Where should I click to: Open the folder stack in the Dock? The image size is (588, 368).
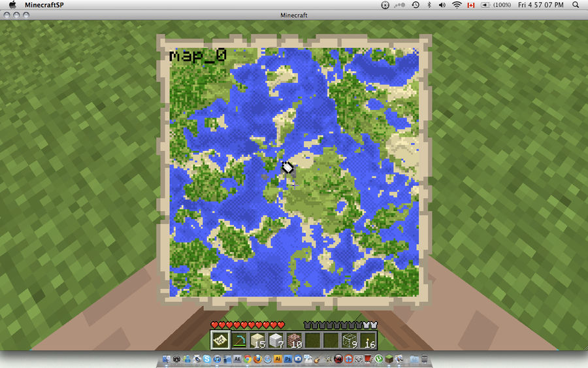pos(414,360)
